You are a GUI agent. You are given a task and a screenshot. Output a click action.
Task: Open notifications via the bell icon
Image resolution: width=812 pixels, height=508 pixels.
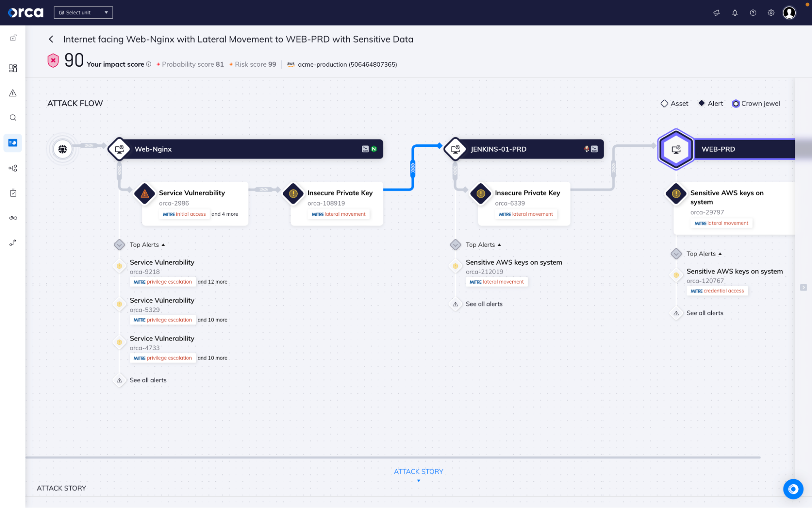click(734, 13)
